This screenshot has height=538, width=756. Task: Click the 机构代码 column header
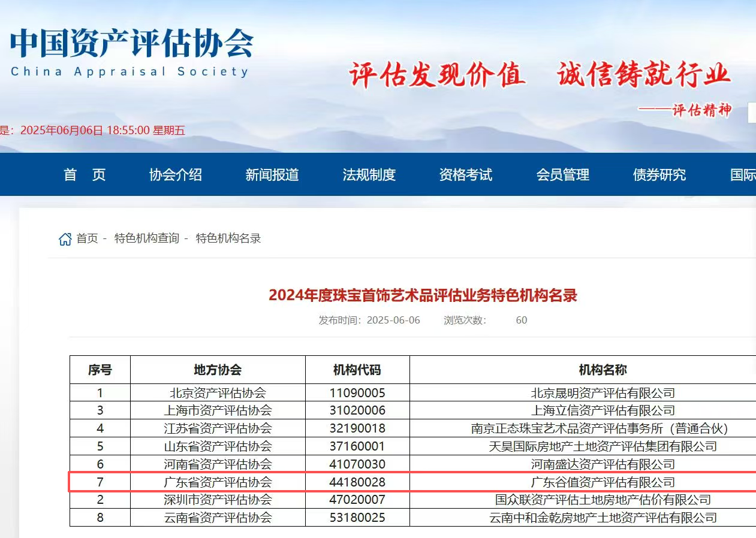coord(357,370)
